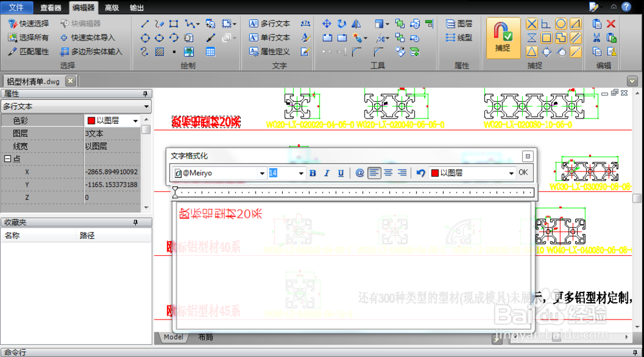This screenshot has width=644, height=357.
Task: Open the 以图层 color dropdown in formatting dialog
Action: coord(511,173)
